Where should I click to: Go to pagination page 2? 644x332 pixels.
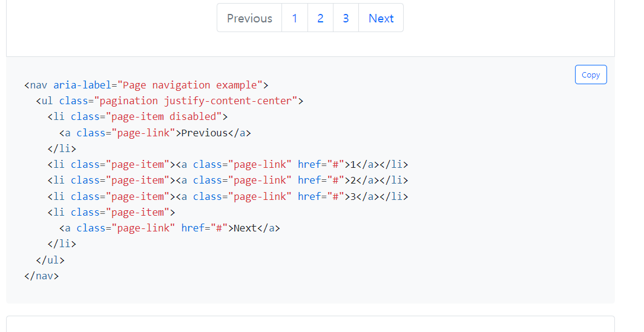click(320, 18)
